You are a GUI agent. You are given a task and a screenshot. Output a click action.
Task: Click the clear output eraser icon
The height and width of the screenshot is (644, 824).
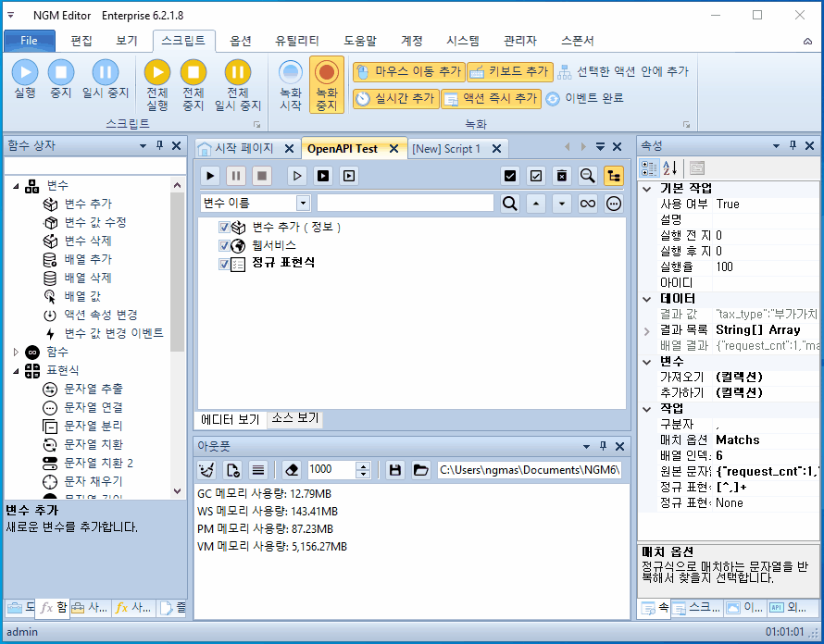(x=292, y=470)
